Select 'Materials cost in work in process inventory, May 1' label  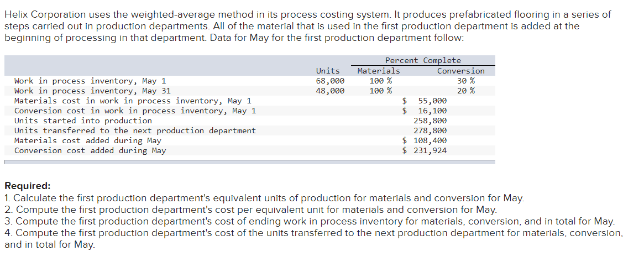click(x=133, y=101)
